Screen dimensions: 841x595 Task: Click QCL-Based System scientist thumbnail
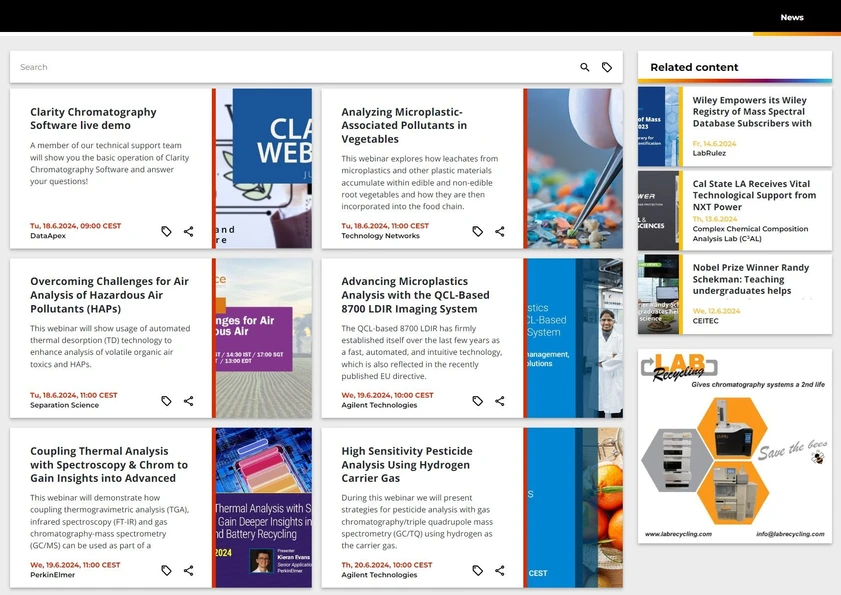tap(575, 338)
